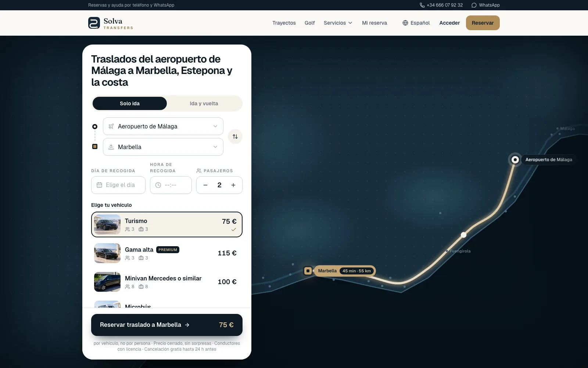Click the beach icon in the Marbella field
588x368 pixels.
(111, 147)
